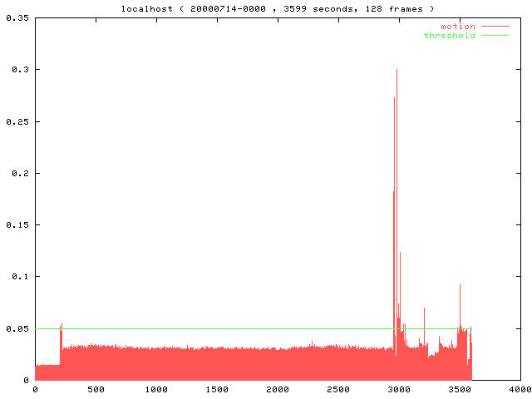Click the y-axis label 0.3
The height and width of the screenshot is (399, 532).
[19, 70]
